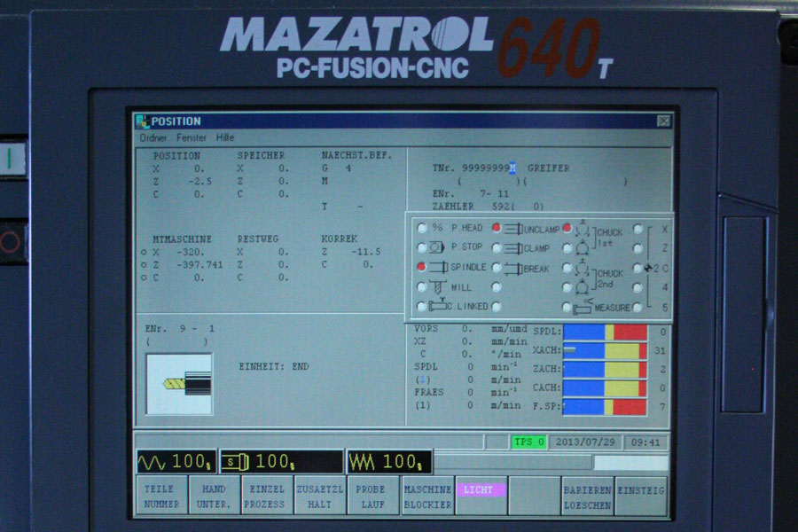Screen dimensions: 798x532
Task: Click the XACH load meter bar
Action: 605,350
